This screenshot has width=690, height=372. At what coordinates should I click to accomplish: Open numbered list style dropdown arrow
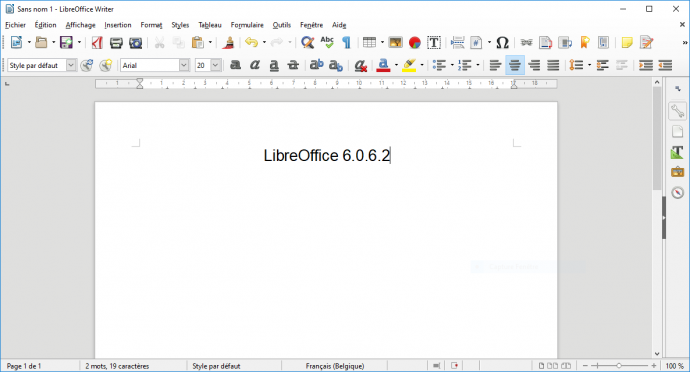477,66
